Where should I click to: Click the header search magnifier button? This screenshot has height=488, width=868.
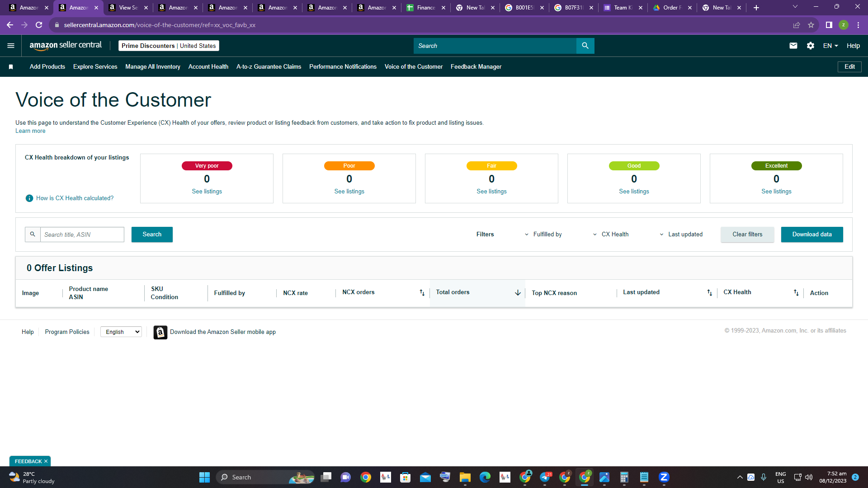[x=585, y=46]
